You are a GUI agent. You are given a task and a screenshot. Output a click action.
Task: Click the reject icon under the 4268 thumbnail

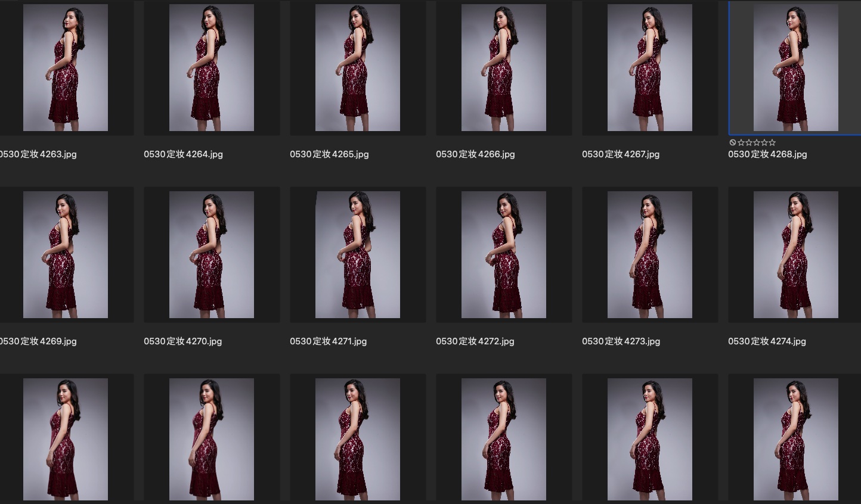point(732,142)
